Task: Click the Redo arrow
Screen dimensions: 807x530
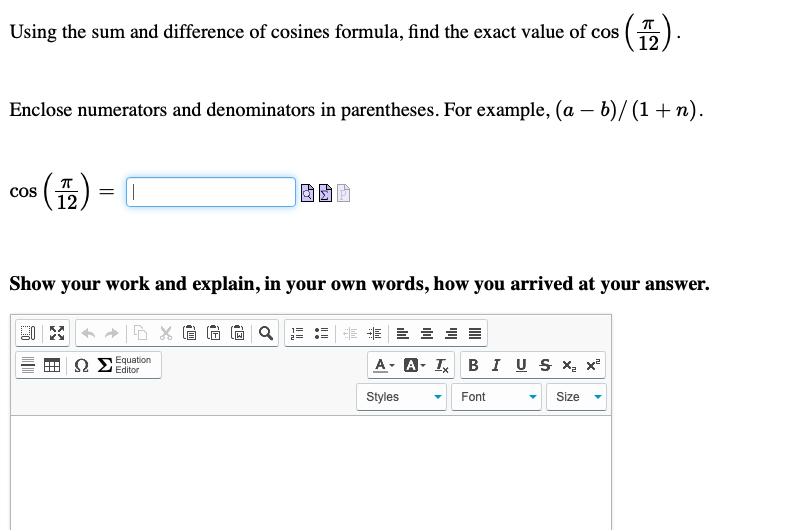Action: 112,333
